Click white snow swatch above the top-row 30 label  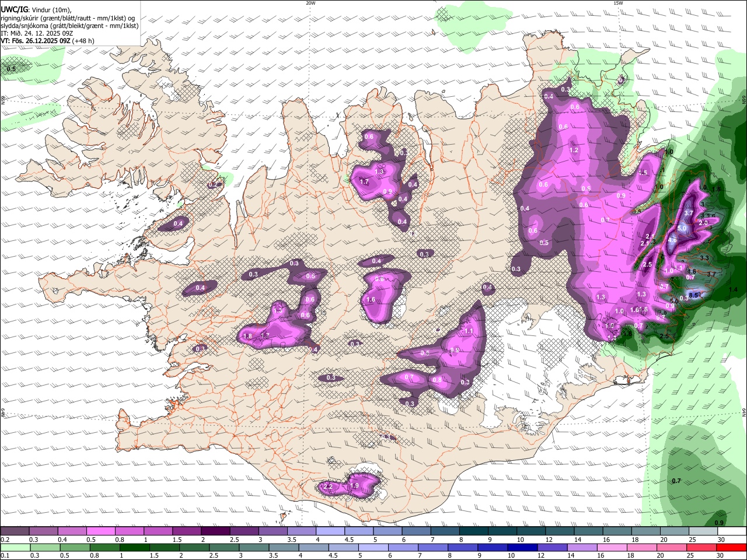[732, 531]
